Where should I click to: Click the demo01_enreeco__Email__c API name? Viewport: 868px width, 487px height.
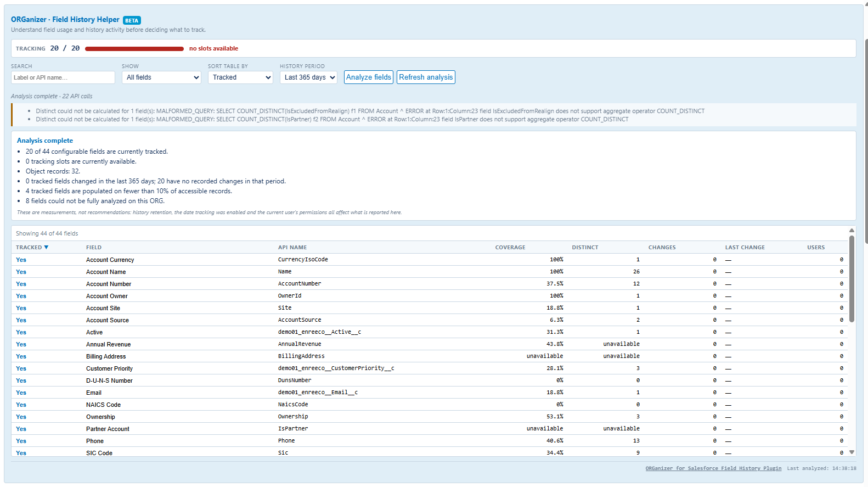(x=318, y=393)
